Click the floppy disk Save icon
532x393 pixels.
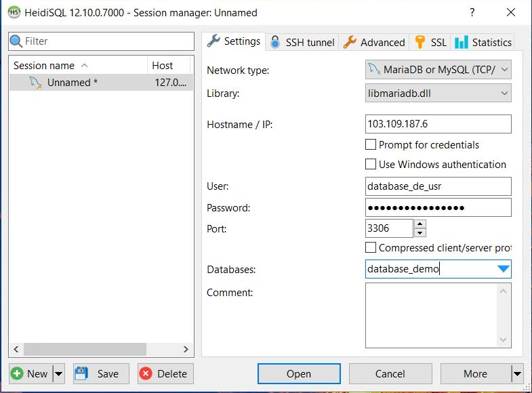83,373
